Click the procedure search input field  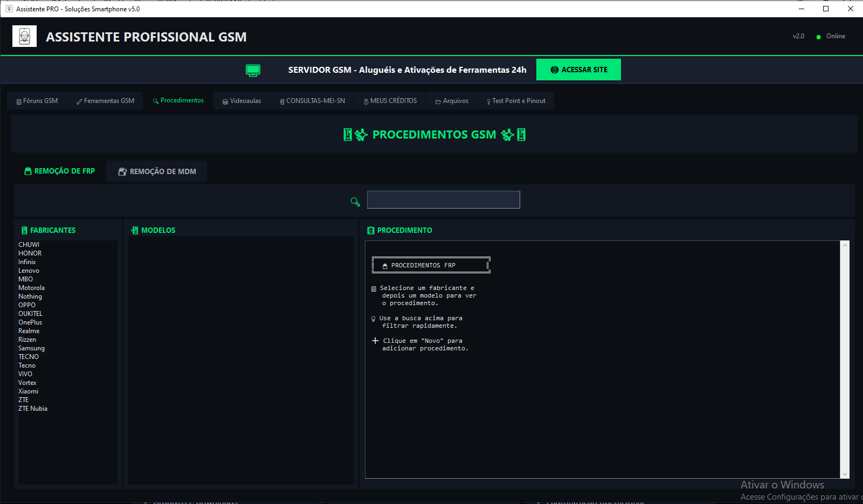[x=443, y=199]
